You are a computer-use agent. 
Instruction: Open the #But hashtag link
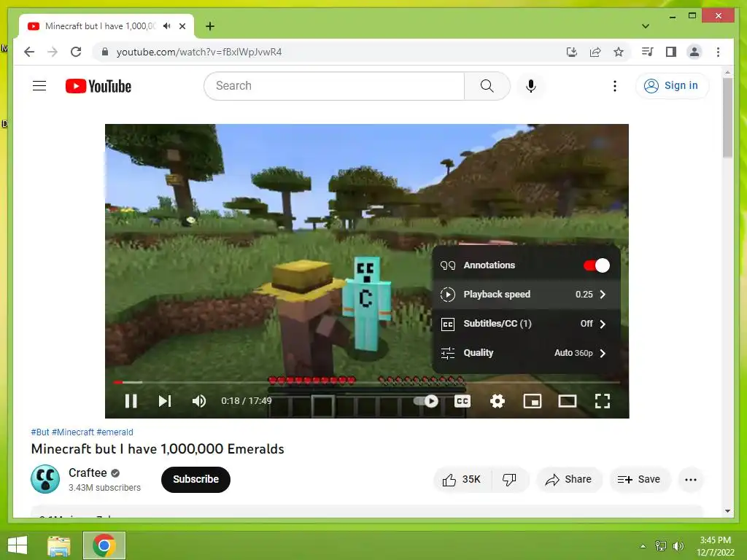40,432
